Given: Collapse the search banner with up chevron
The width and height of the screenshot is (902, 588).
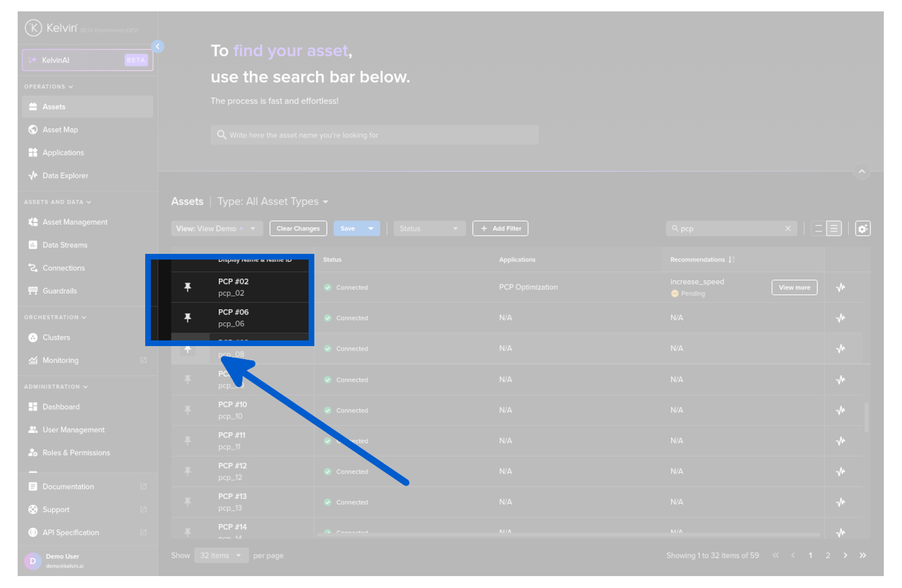Looking at the screenshot, I should (x=862, y=171).
